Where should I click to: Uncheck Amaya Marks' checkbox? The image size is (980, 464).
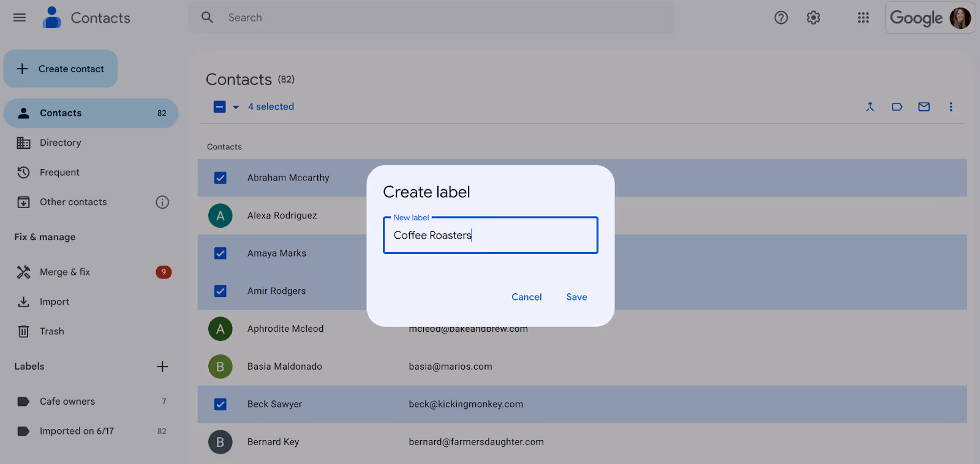point(221,253)
